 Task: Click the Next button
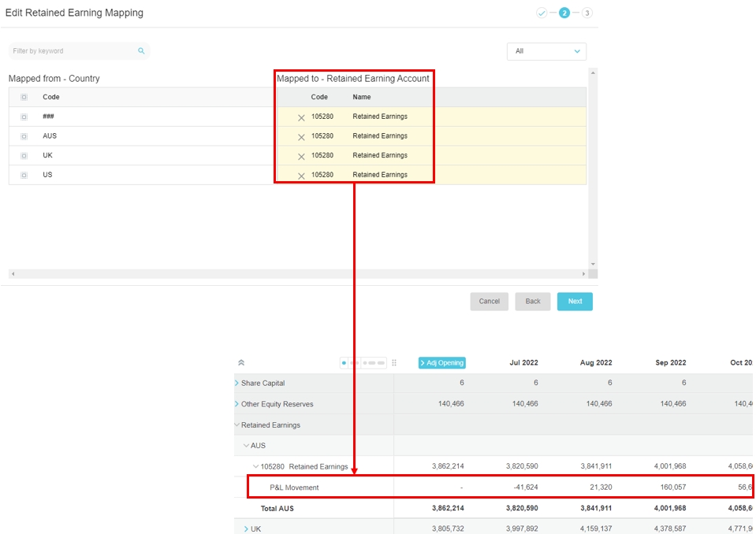[x=575, y=302]
